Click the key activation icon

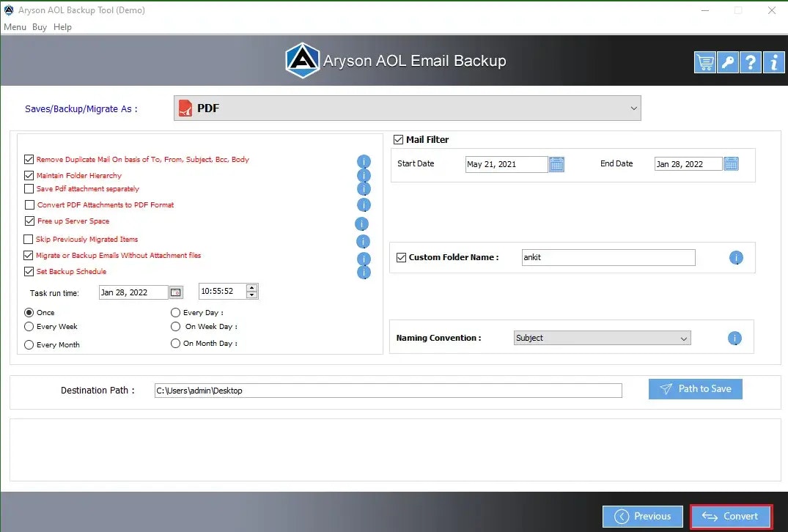(728, 62)
